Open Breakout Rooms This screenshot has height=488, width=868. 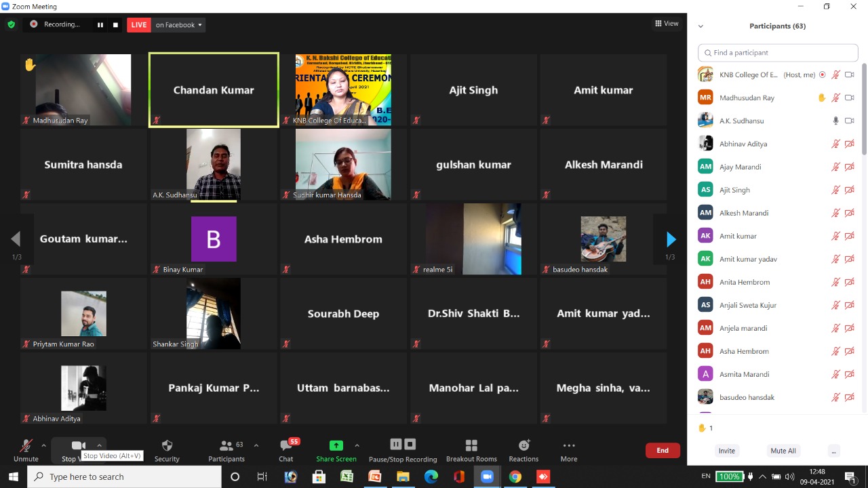[471, 450]
